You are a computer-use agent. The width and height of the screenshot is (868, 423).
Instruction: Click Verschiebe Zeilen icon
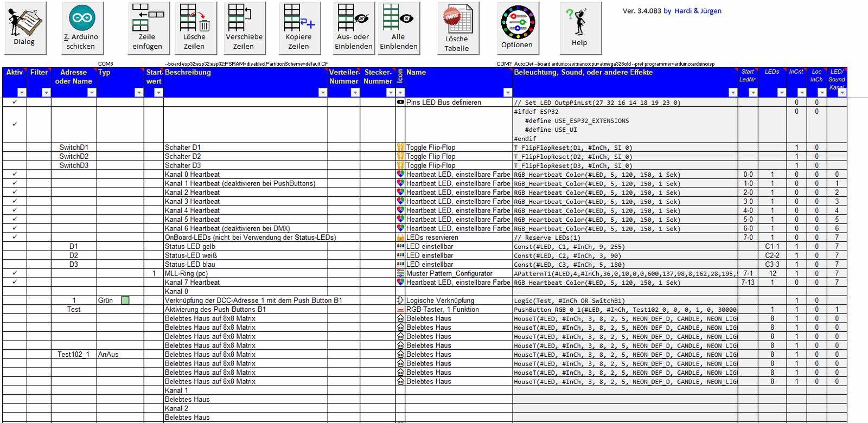click(244, 28)
